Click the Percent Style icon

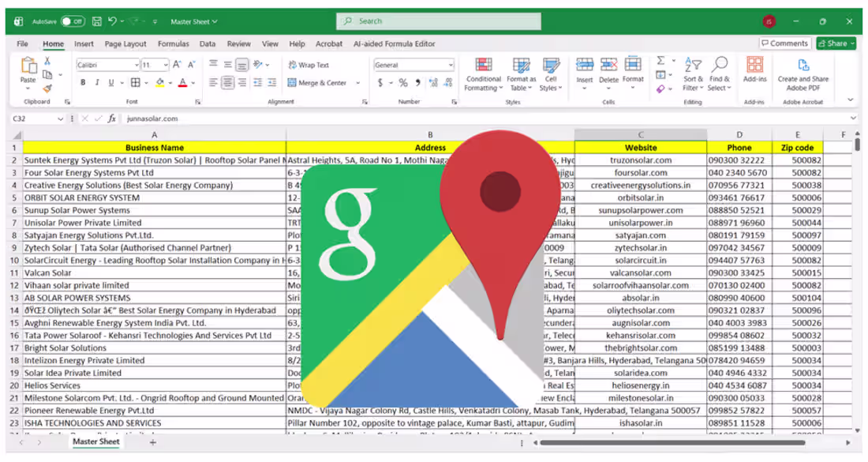click(x=403, y=83)
